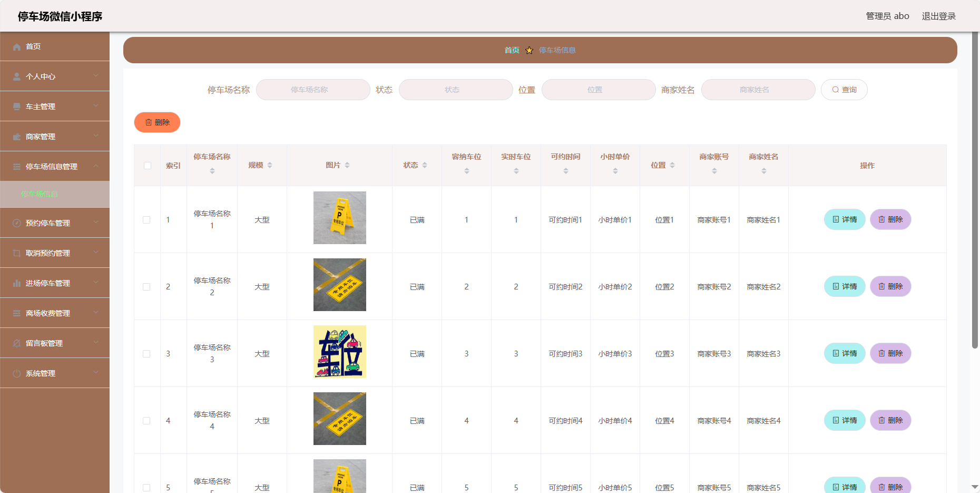The height and width of the screenshot is (493, 980).
Task: Open 详情 for 停车场名称1
Action: point(845,219)
